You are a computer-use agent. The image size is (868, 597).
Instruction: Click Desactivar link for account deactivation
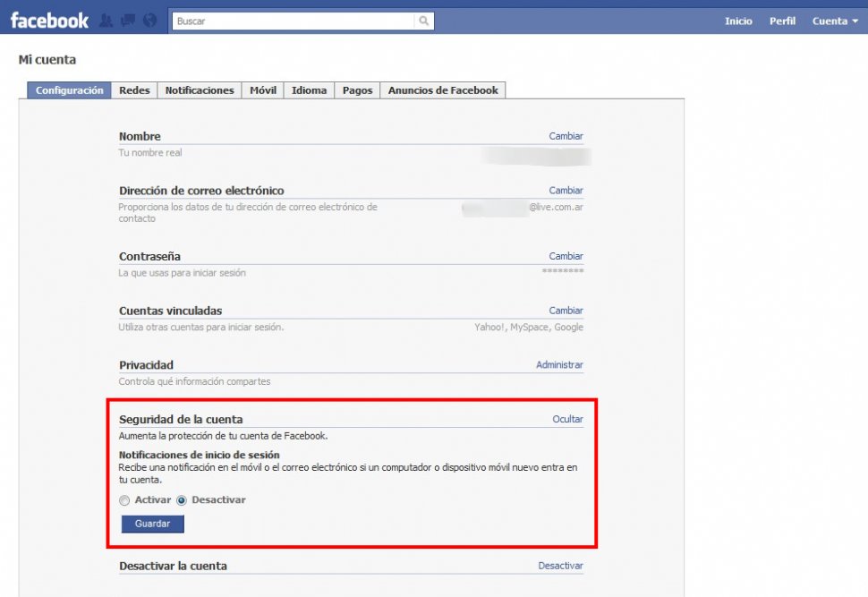click(560, 566)
